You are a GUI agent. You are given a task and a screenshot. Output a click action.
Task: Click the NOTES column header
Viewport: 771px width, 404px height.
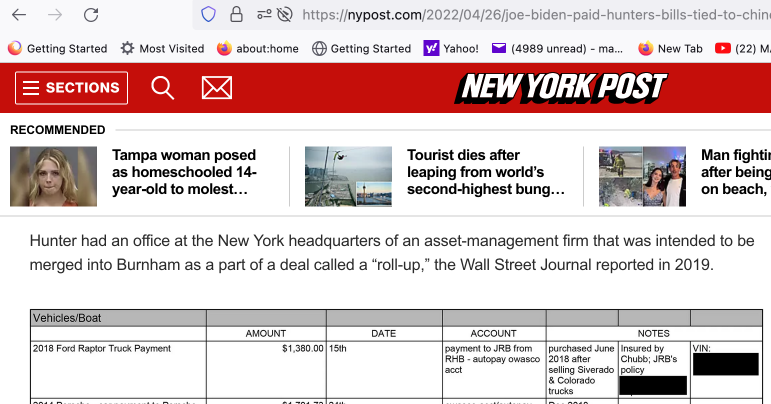click(x=653, y=333)
